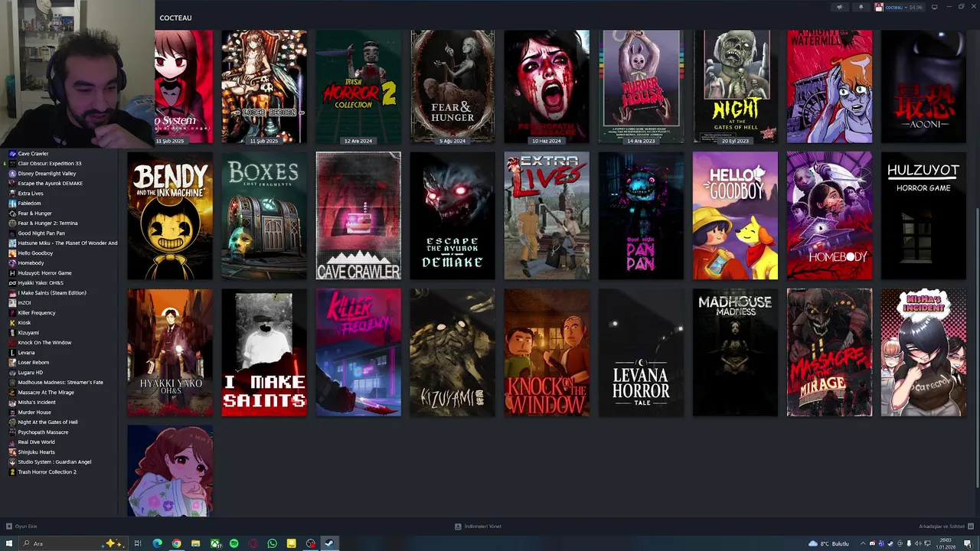Open Steam announcements megaphone icon

(840, 7)
